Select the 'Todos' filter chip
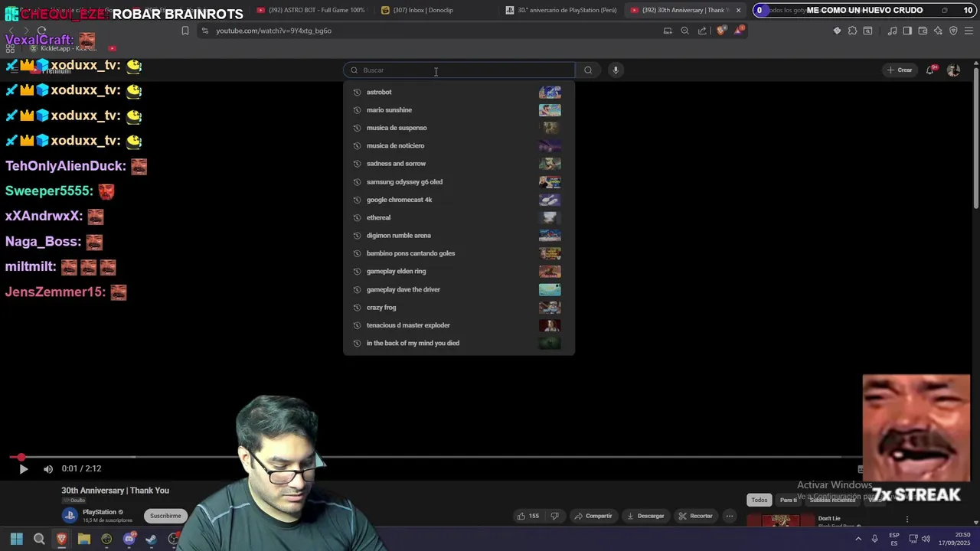Screen dimensions: 980x551 click(759, 500)
